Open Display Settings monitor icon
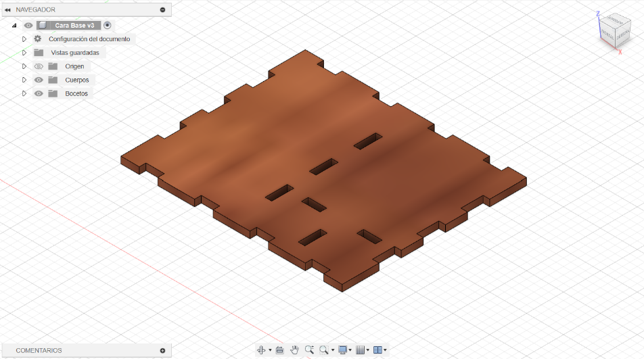 [342, 350]
